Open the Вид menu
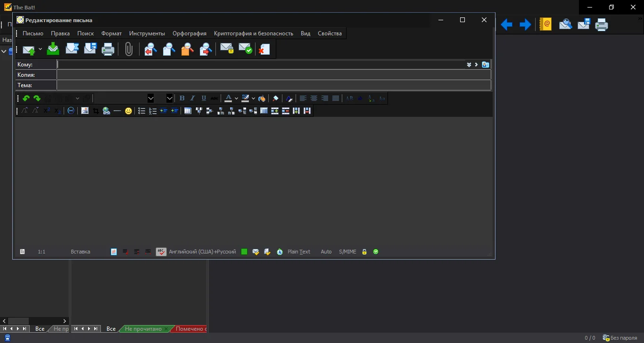 coord(305,33)
